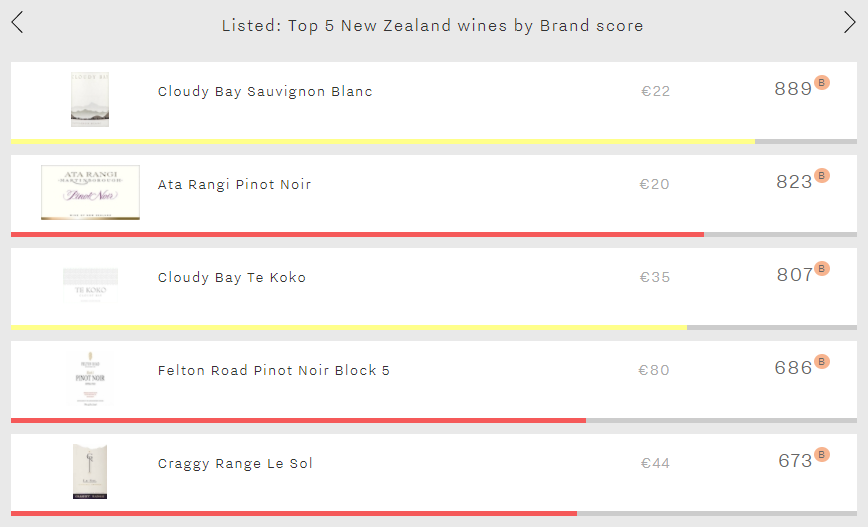Advance to next list with right arrow
Screen dimensions: 868x527
[x=850, y=23]
